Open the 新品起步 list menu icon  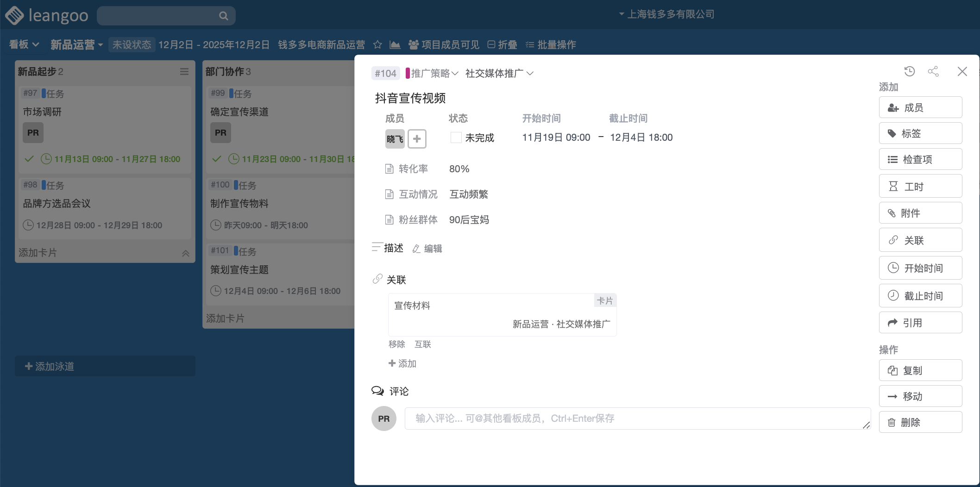tap(184, 72)
